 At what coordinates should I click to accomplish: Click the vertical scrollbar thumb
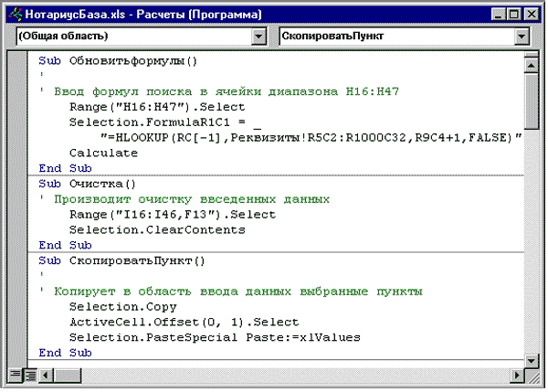(532, 101)
